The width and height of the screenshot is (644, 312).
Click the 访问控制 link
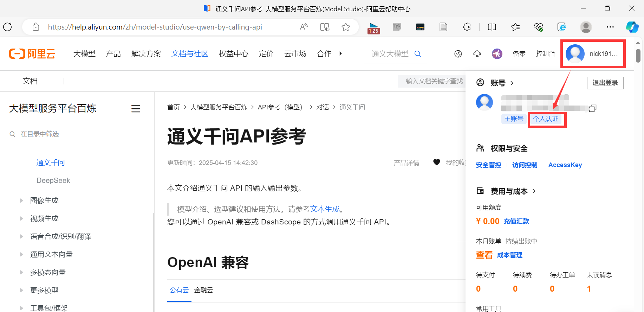pyautogui.click(x=525, y=165)
